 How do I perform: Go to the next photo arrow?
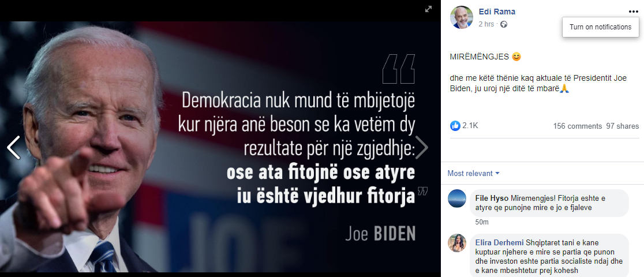pos(421,148)
